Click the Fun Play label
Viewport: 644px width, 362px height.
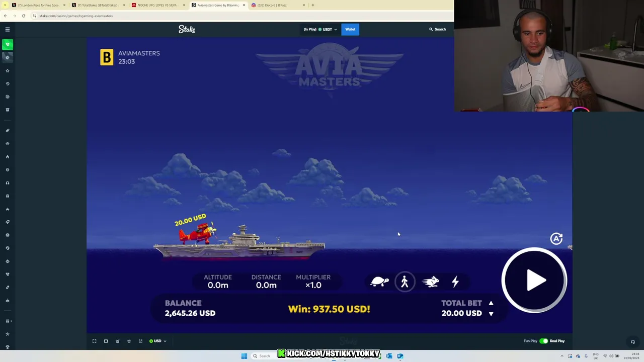point(530,341)
